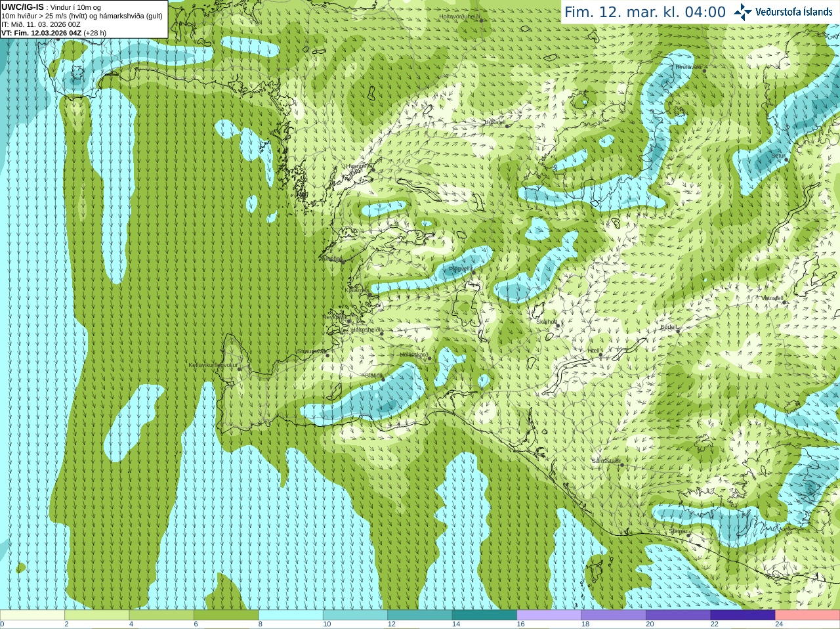Click the Setur station label
Viewport: 840px width, 629px height.
tap(778, 156)
